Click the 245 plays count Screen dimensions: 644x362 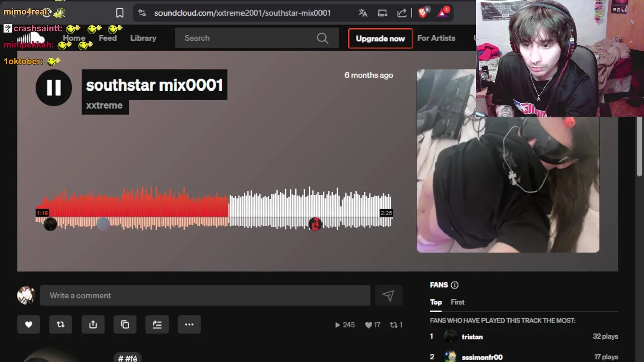(x=345, y=325)
